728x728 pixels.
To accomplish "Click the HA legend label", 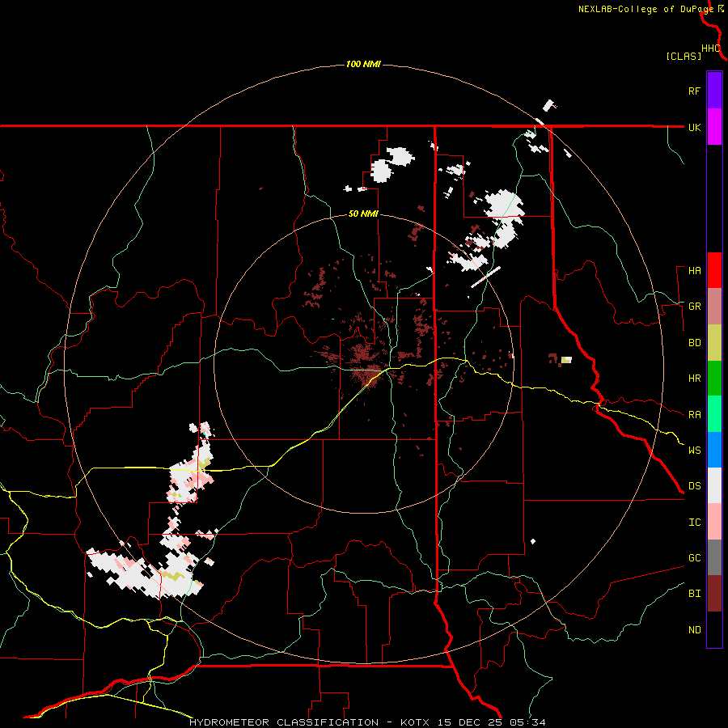I will pyautogui.click(x=694, y=271).
